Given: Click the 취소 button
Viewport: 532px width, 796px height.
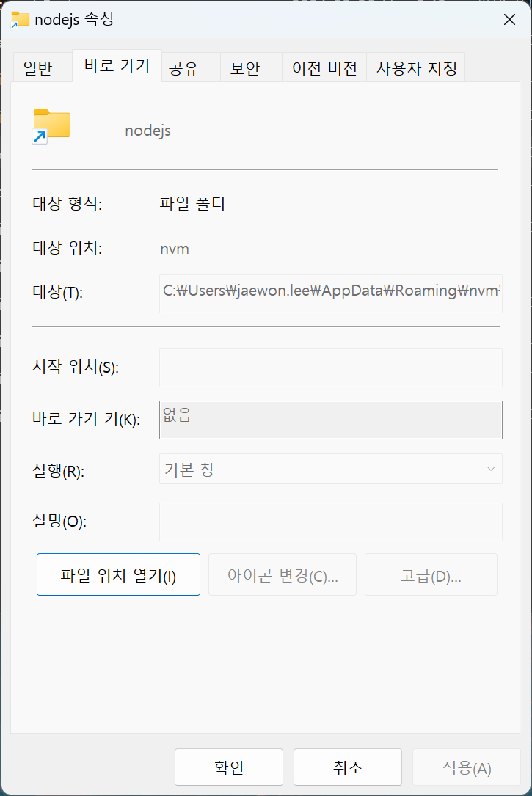Looking at the screenshot, I should click(347, 767).
